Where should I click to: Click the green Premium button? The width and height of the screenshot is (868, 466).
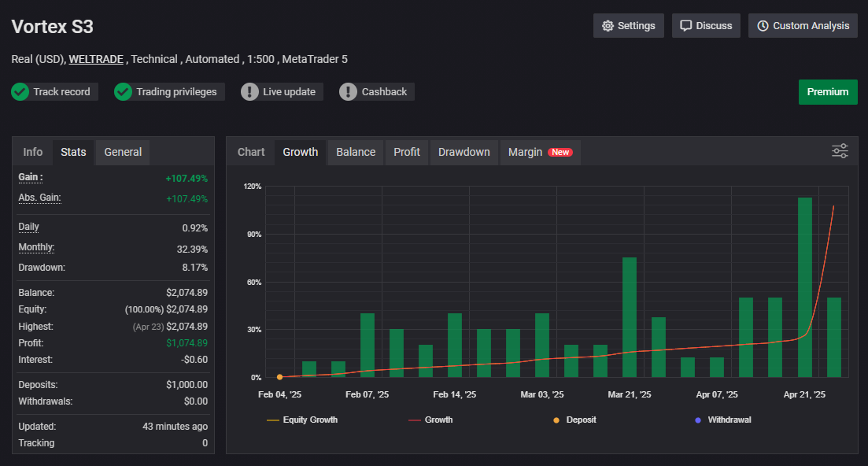828,92
